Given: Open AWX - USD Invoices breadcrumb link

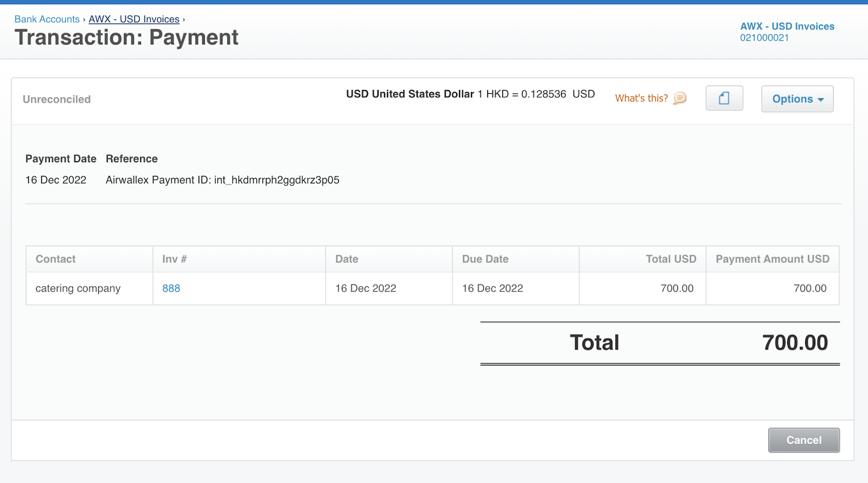Looking at the screenshot, I should coord(134,19).
